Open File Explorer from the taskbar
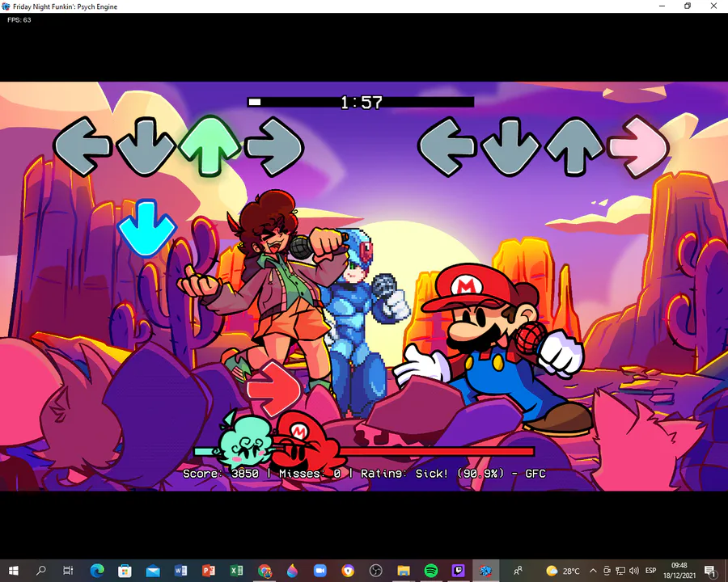 click(404, 571)
